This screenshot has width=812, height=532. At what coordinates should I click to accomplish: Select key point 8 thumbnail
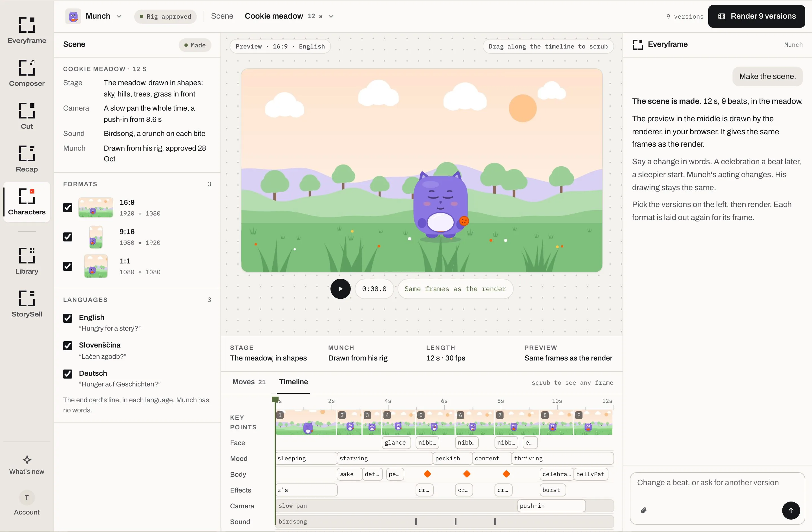coord(556,422)
